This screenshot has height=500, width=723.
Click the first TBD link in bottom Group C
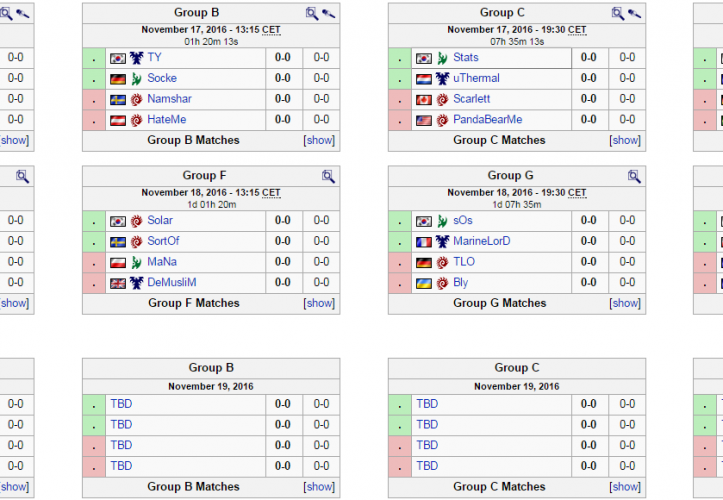pos(427,404)
